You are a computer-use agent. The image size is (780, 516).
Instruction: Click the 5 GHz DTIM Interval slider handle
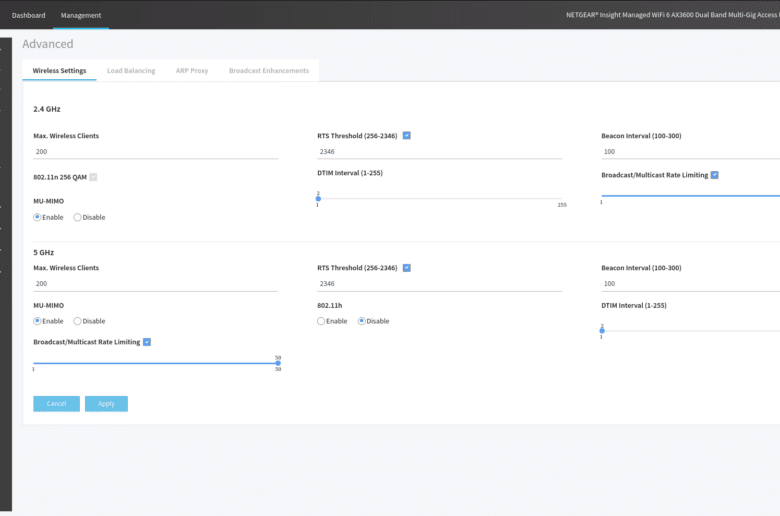click(x=602, y=330)
